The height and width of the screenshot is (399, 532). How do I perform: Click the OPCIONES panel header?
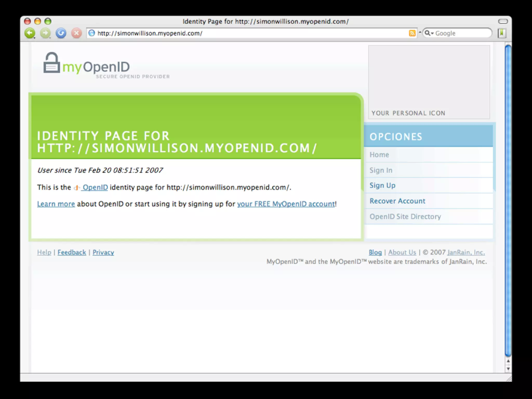(x=428, y=136)
